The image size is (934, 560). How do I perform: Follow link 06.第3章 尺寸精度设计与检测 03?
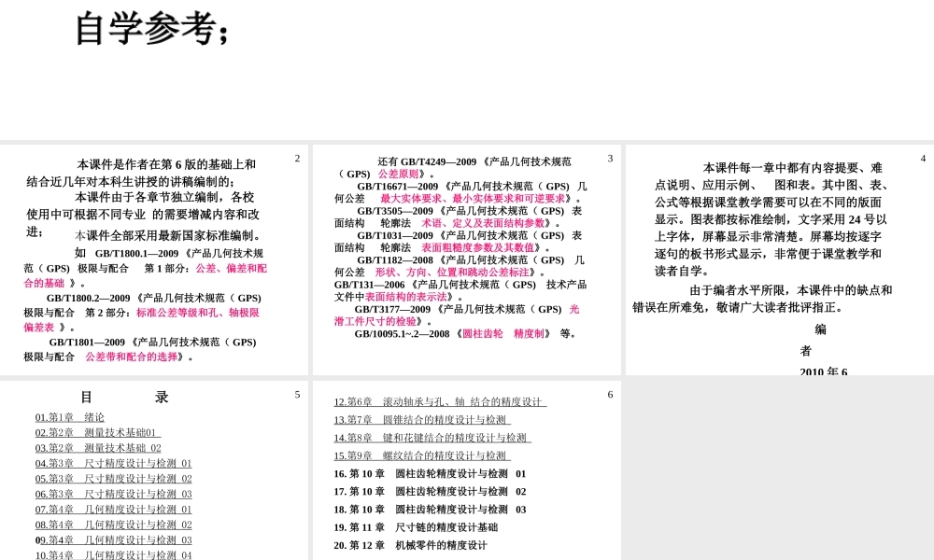113,495
